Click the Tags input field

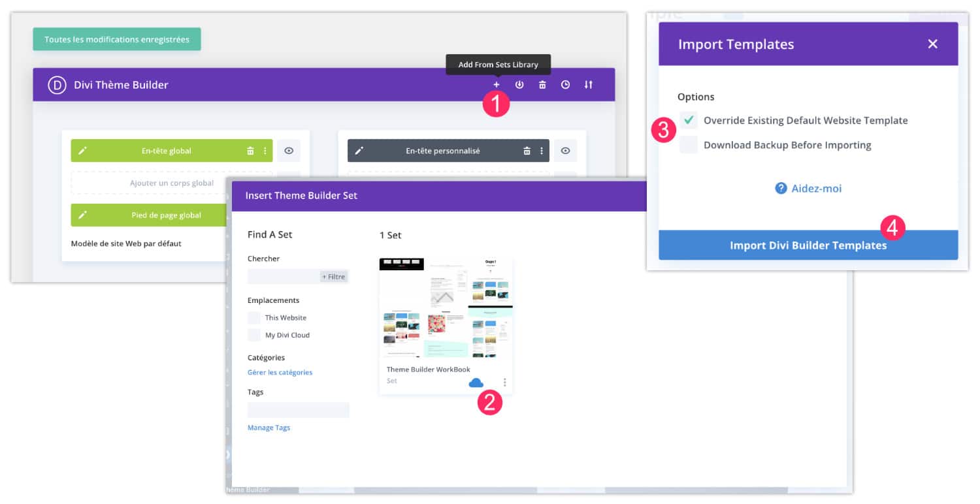pyautogui.click(x=299, y=410)
